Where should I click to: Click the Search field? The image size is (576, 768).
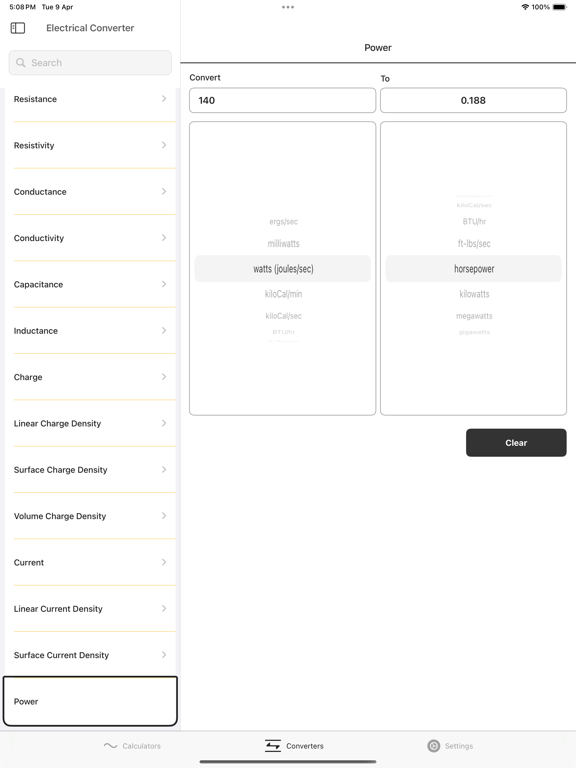pyautogui.click(x=90, y=63)
